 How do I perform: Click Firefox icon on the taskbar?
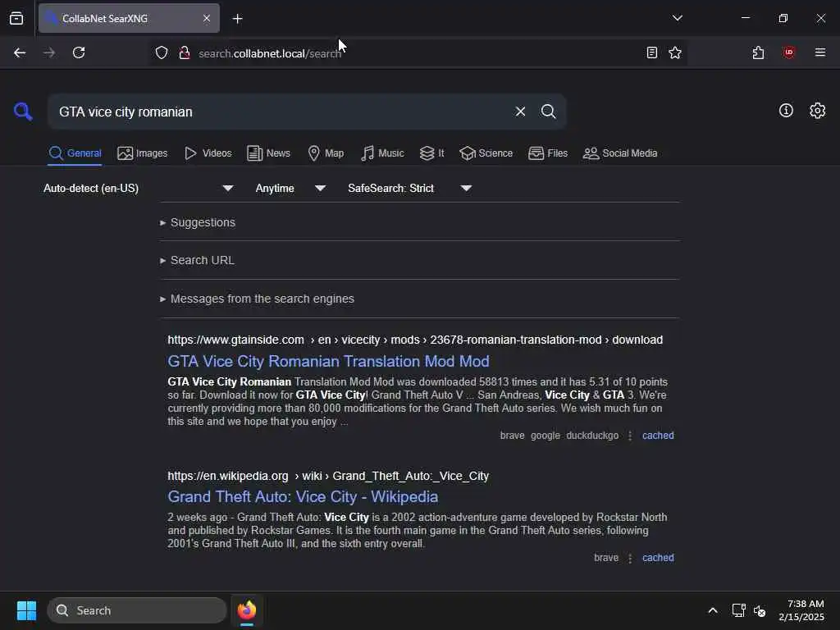(246, 610)
